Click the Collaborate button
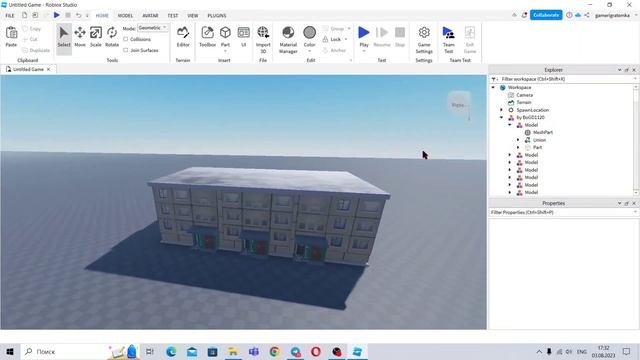 [x=546, y=15]
